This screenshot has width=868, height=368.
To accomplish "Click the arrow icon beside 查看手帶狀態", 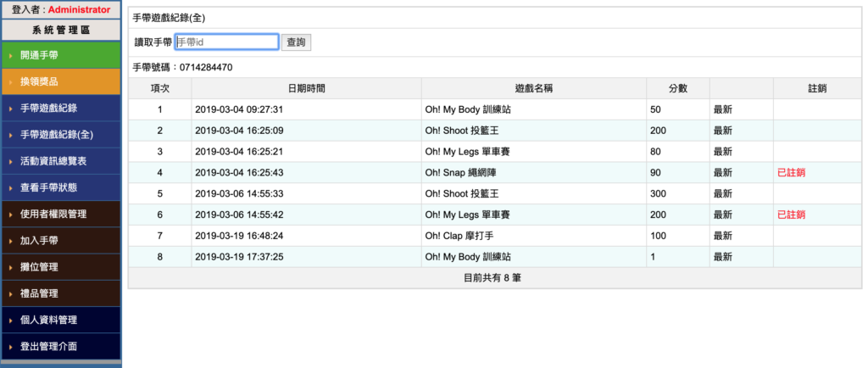I will click(10, 188).
